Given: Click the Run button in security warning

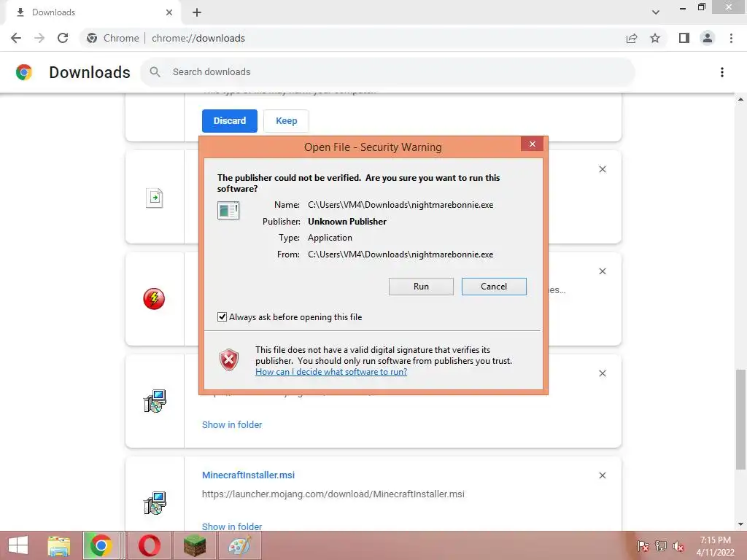Looking at the screenshot, I should (x=421, y=286).
